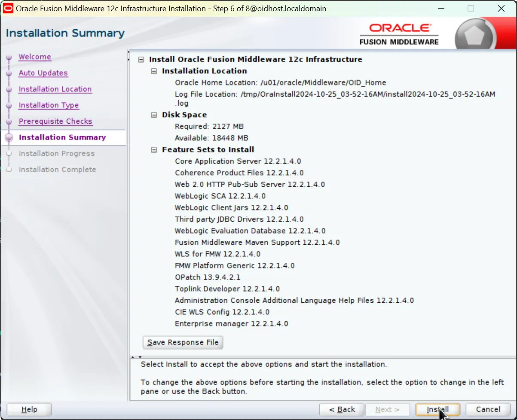
Task: Select Administration Console Additional Language Help Files
Action: [x=294, y=301]
